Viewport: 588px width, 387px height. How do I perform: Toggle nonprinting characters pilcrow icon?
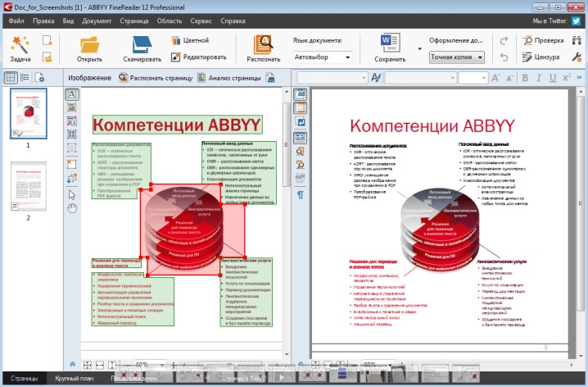coord(300,195)
